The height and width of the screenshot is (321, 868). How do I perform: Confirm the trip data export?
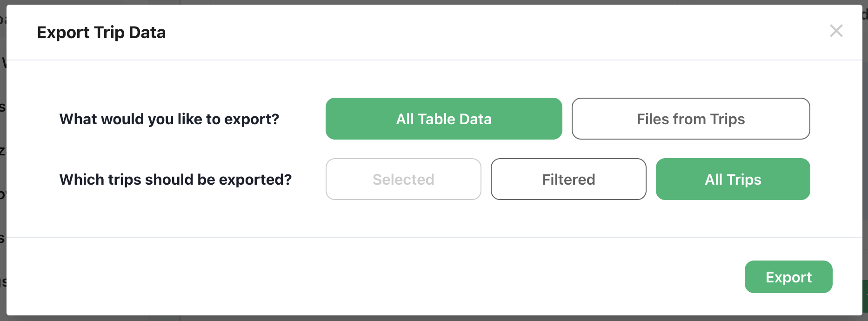[x=788, y=277]
